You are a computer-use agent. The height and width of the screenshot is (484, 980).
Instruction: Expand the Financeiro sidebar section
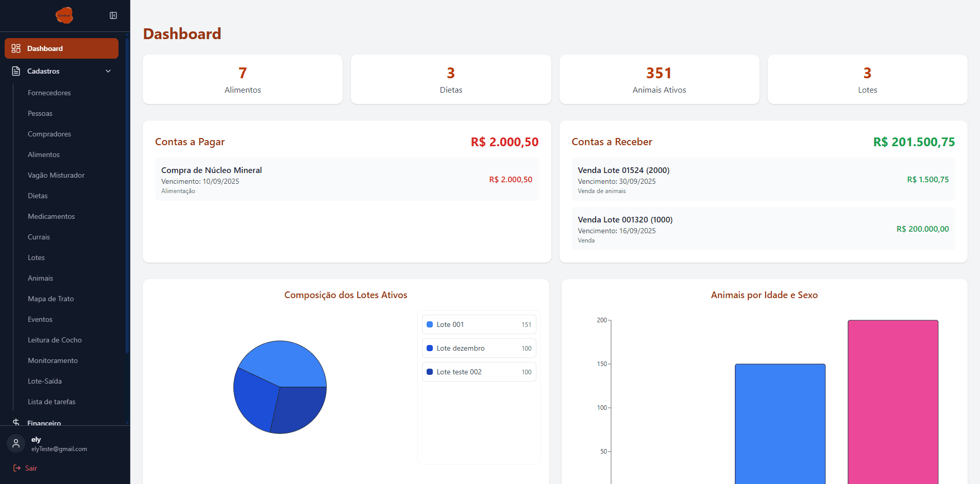pos(44,423)
